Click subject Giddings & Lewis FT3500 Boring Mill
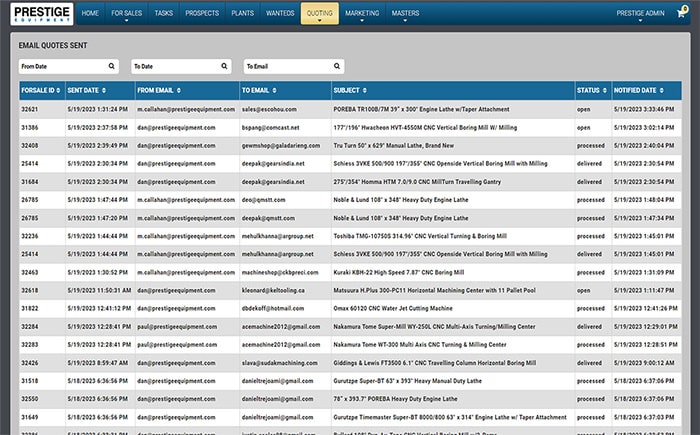The image size is (700, 435). 434,363
